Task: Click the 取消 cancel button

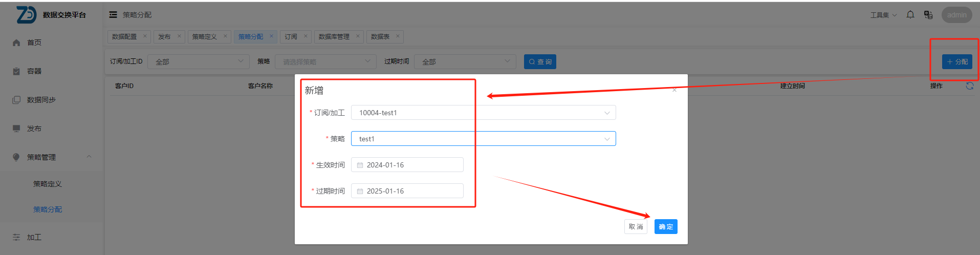Action: 636,227
